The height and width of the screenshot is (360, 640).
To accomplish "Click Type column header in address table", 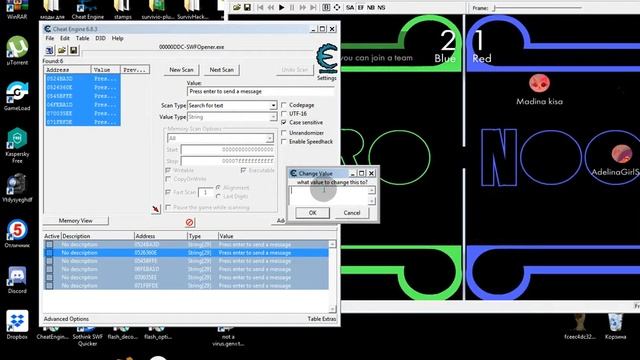I will tap(202, 236).
